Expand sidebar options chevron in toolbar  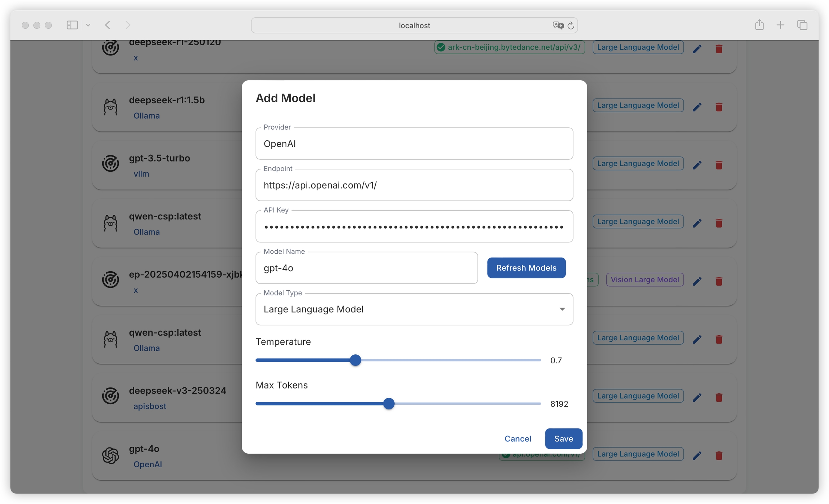tap(88, 25)
